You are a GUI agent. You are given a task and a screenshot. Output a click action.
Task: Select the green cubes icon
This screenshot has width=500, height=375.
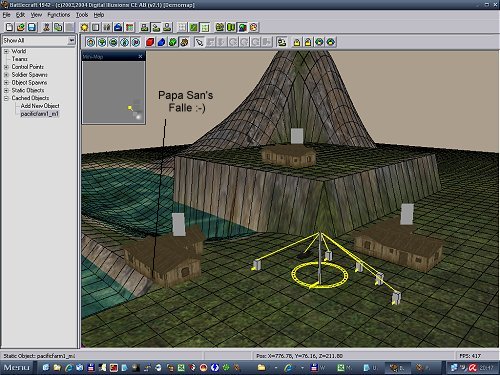tap(173, 42)
